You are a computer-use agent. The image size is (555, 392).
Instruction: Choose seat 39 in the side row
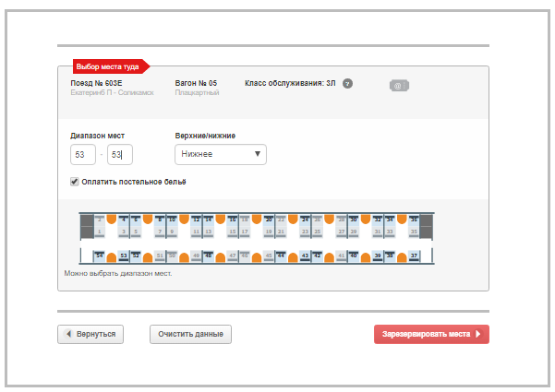click(x=377, y=255)
